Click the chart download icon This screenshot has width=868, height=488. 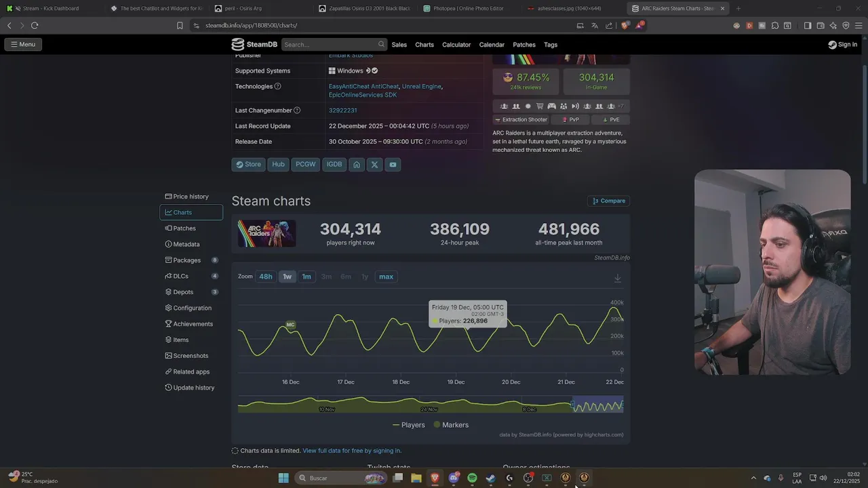pos(617,279)
